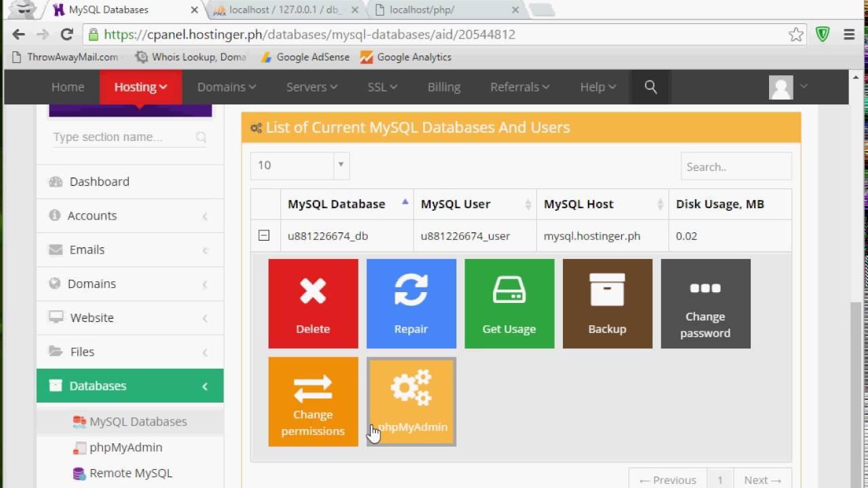Expand the Emails sidebar section
Screen dimensions: 868x488
pyautogui.click(x=130, y=249)
